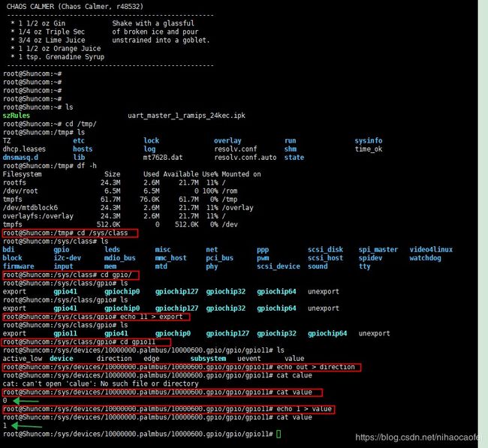
Task: Select the highlighted 'cd gpio/' command line
Action: 71,275
